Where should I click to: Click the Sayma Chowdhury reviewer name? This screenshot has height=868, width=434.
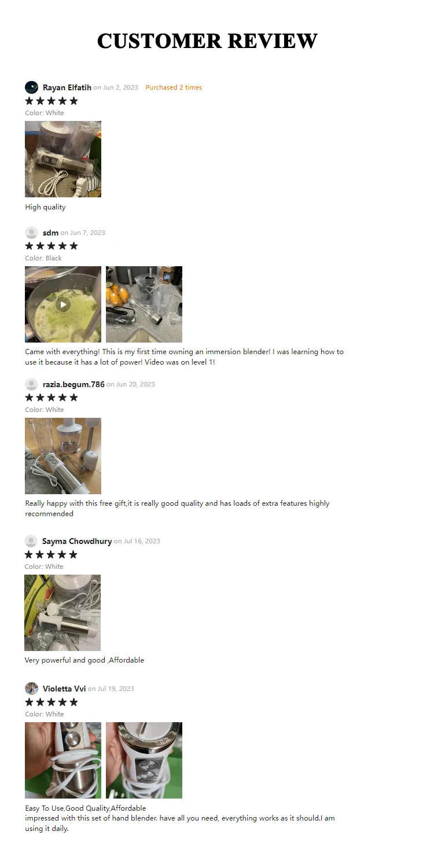[x=77, y=541]
